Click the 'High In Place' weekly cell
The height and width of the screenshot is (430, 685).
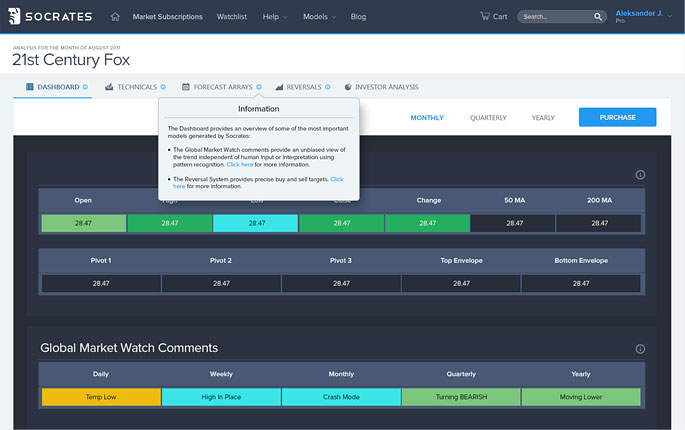[x=221, y=397]
